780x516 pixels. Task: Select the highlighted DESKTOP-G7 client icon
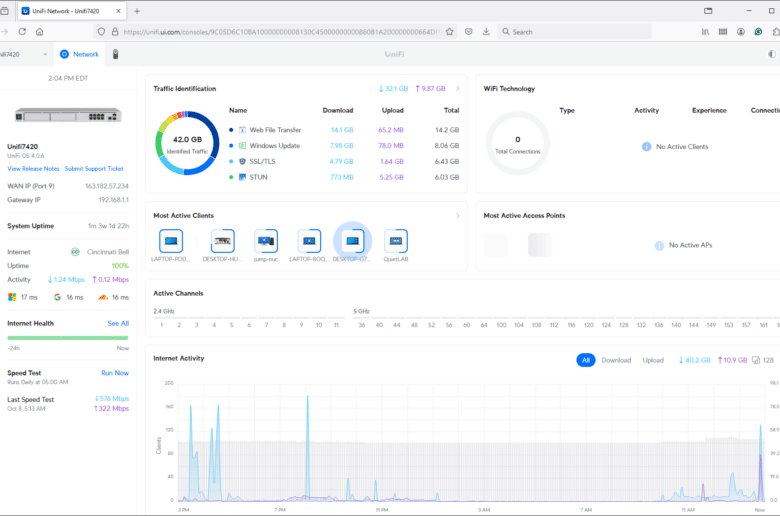(x=352, y=241)
